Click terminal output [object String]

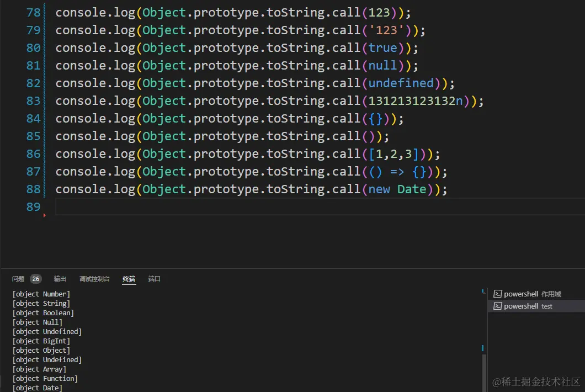click(41, 304)
